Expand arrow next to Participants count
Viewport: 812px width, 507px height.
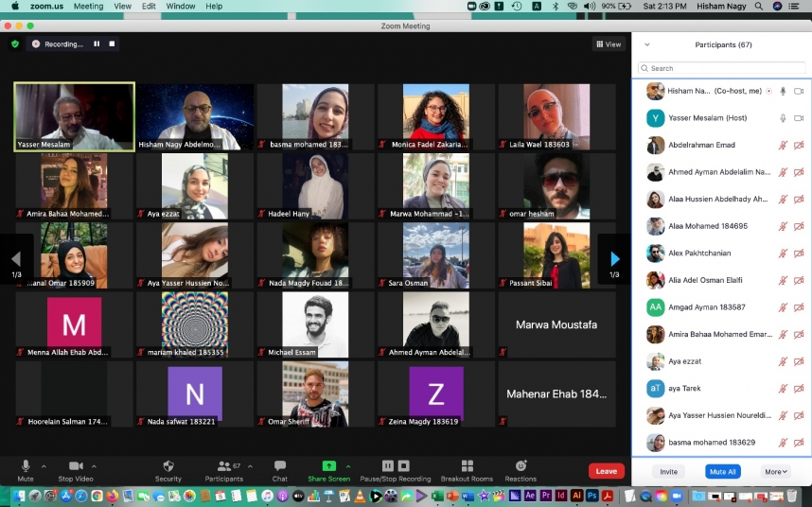pos(250,466)
